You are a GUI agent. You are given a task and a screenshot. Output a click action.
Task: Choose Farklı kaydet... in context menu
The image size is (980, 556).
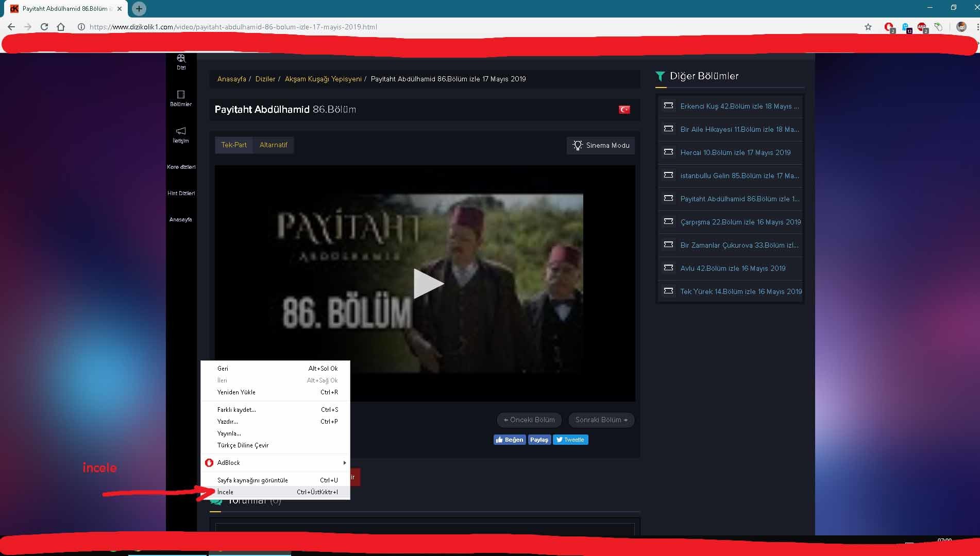pyautogui.click(x=275, y=409)
